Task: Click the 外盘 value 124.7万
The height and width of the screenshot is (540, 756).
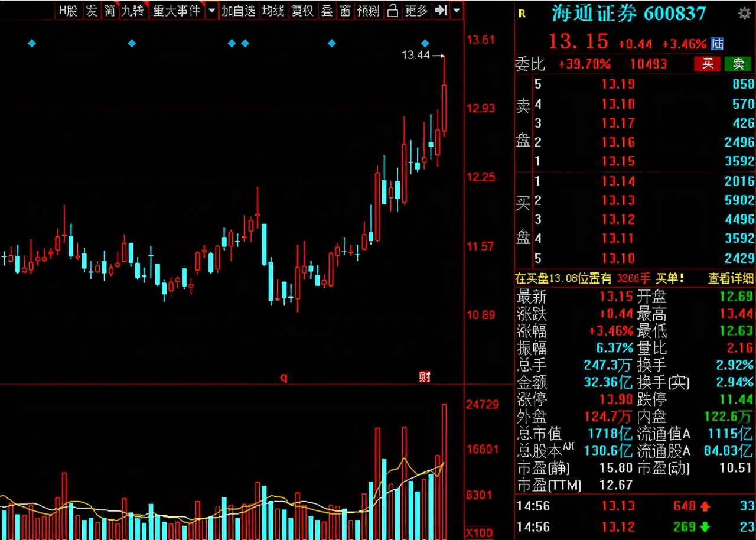Action: click(608, 417)
